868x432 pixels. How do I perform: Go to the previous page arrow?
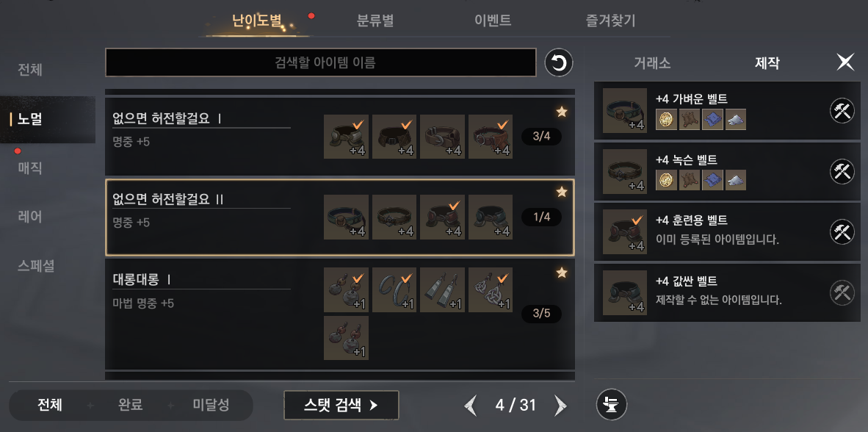471,406
